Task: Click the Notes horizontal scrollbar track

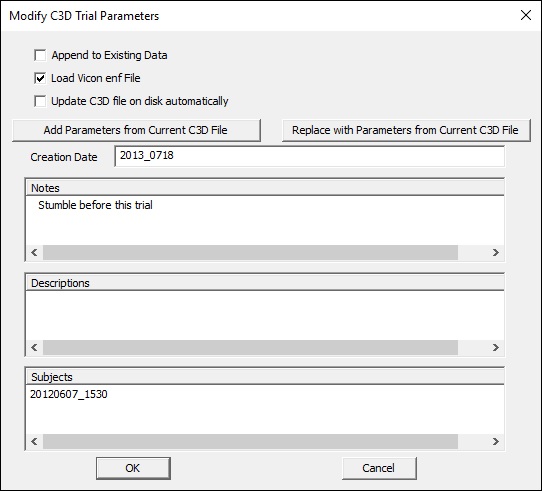Action: 250,252
